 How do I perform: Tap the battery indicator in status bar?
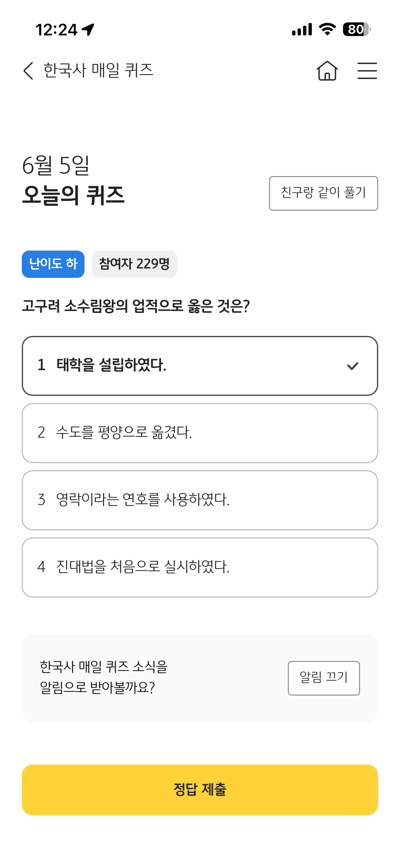[x=357, y=29]
